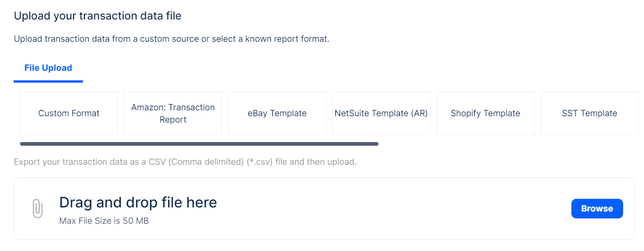Choose the Shopify Template format

[485, 113]
